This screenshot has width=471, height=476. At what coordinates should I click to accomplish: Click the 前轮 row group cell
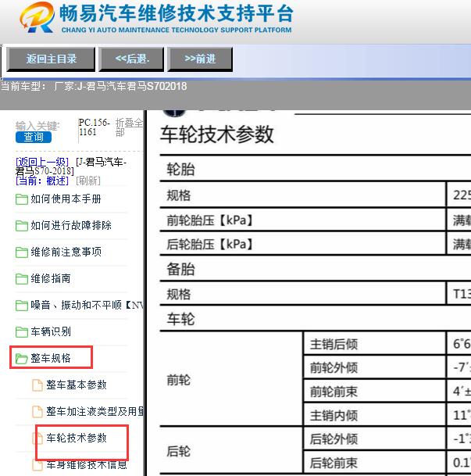pos(231,379)
